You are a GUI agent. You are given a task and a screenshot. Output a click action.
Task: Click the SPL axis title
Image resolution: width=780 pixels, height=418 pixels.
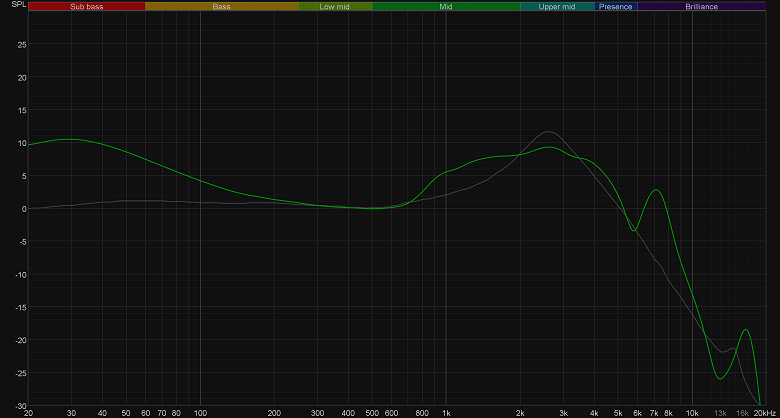18,4
